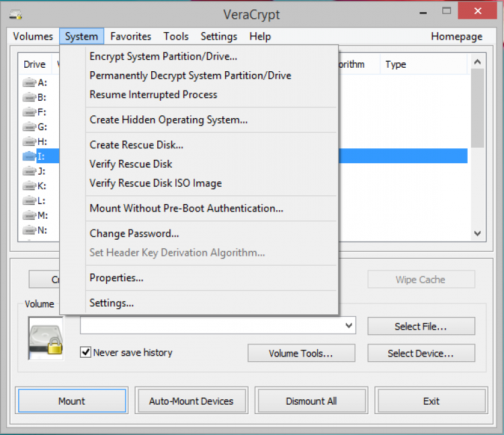Screen dimensions: 504x435
Task: Uncheck Never save history checkbox
Action: coord(86,352)
